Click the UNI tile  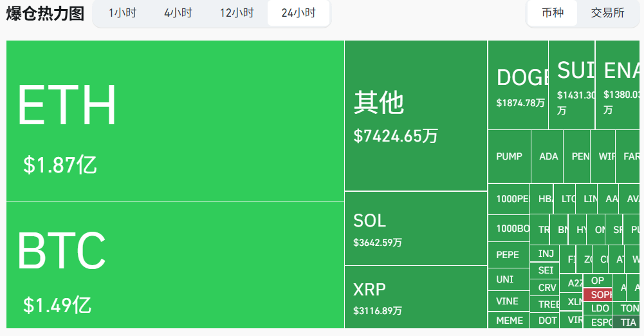click(509, 279)
